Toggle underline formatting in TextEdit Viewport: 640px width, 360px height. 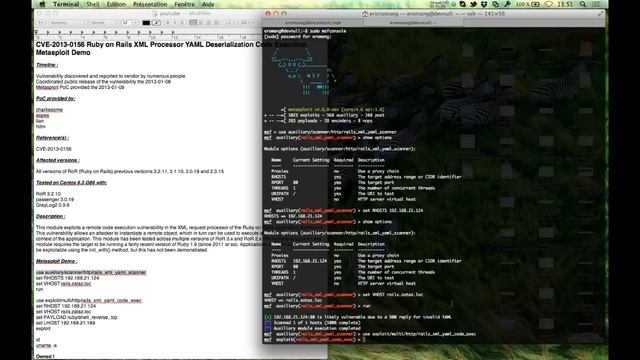coord(182,22)
